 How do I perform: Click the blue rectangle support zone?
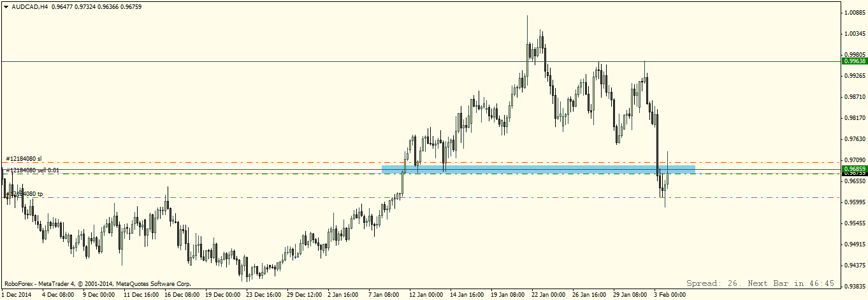point(538,169)
